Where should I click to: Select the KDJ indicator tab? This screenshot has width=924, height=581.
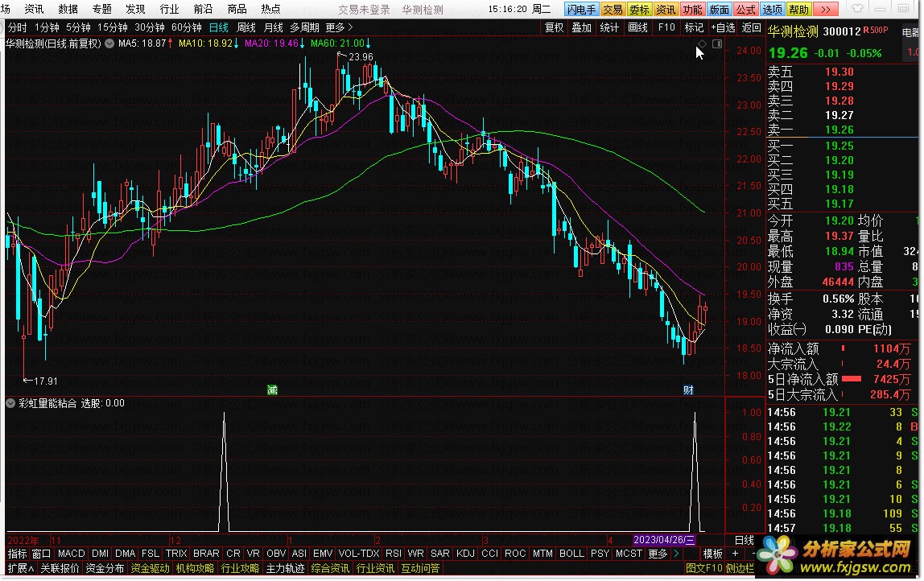coord(465,554)
